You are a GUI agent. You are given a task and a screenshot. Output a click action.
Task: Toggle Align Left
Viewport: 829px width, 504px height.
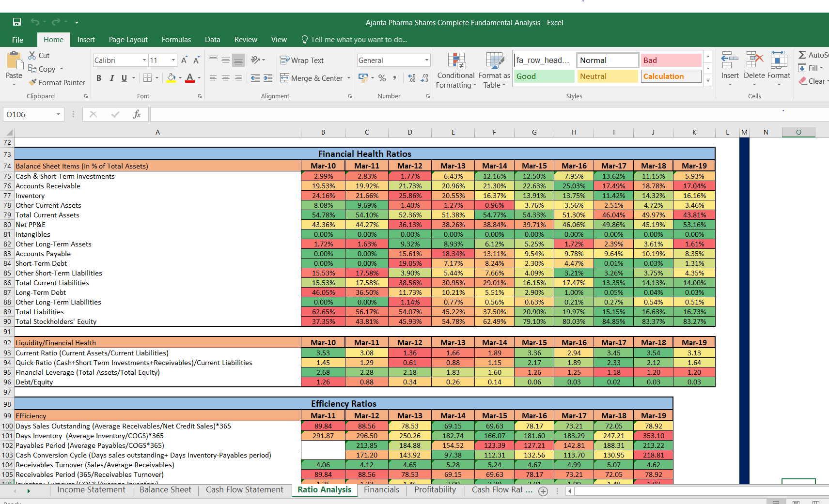click(213, 78)
